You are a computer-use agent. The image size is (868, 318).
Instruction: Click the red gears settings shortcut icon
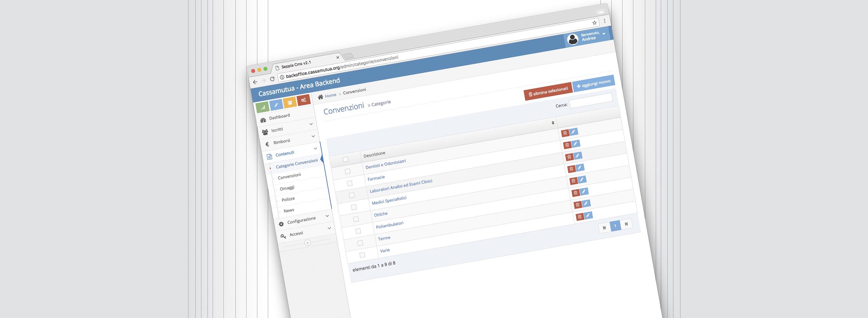click(303, 100)
